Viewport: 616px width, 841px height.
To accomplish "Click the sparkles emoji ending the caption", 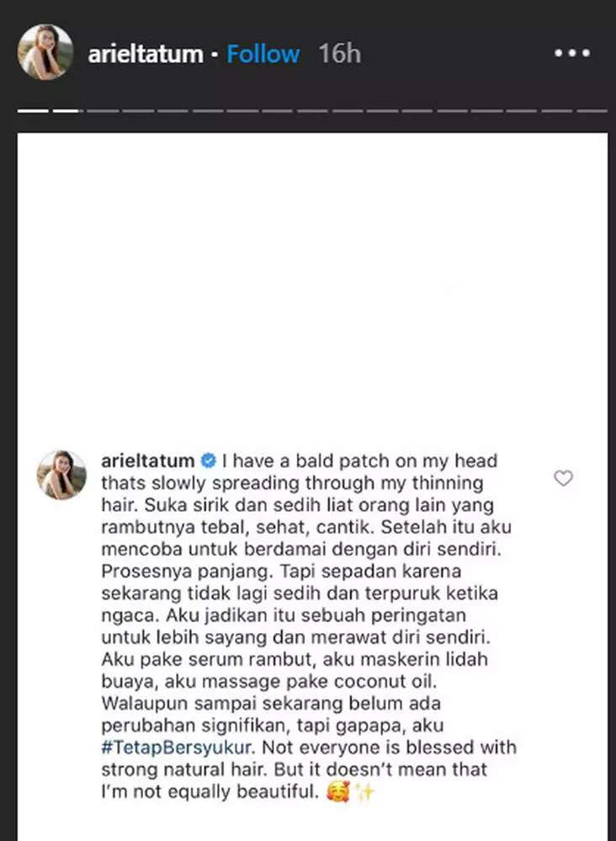I will click(365, 791).
